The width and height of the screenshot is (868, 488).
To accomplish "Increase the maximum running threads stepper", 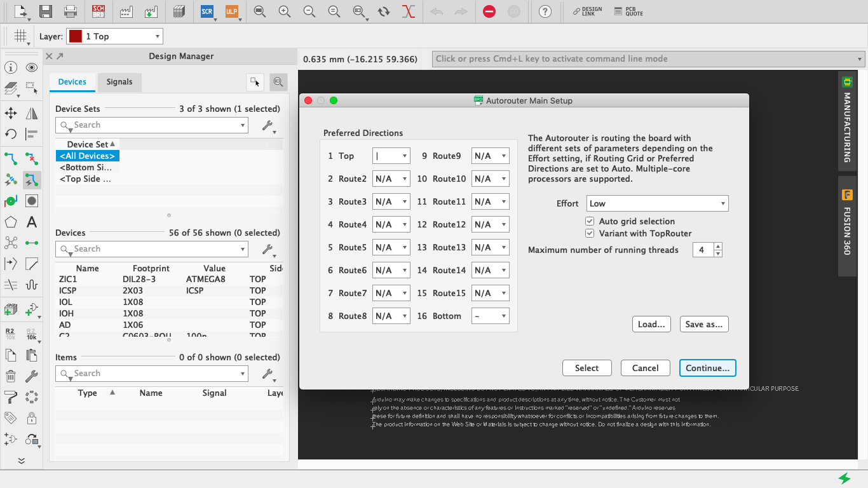I will [718, 247].
